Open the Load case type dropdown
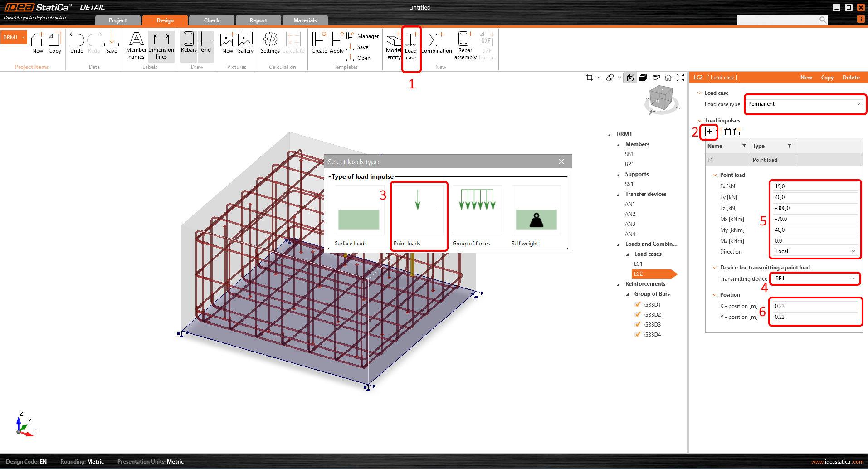868x469 pixels. [x=805, y=104]
